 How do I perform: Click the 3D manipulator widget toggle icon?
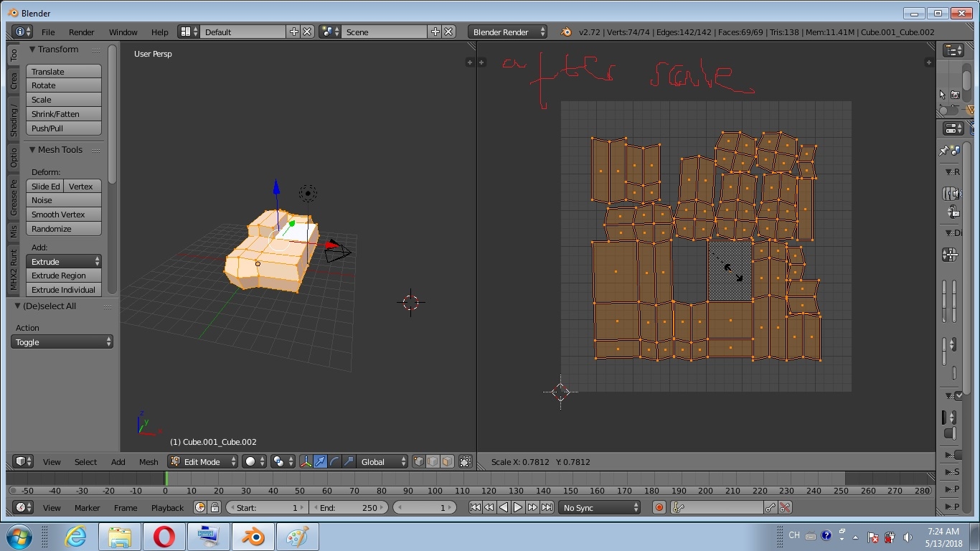coord(306,462)
